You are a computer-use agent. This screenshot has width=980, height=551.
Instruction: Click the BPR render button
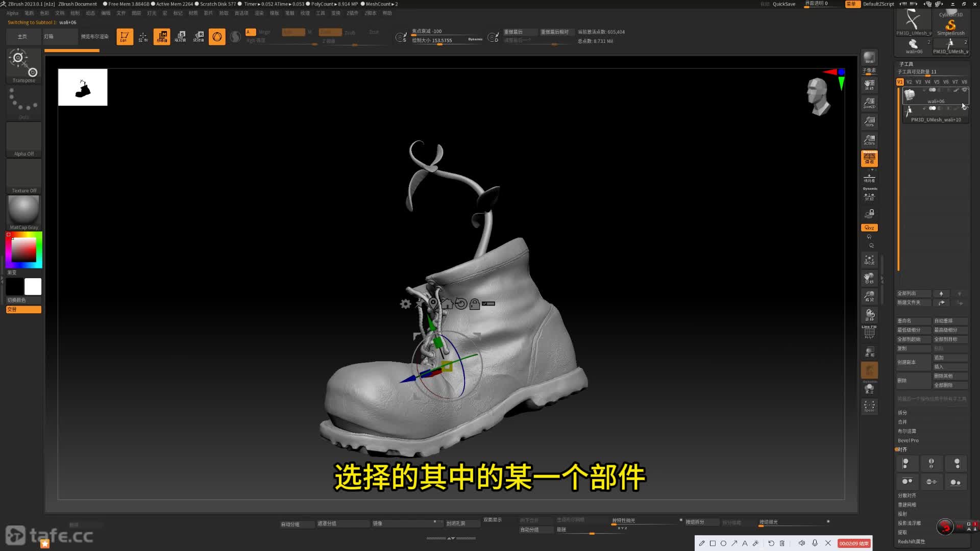point(869,58)
